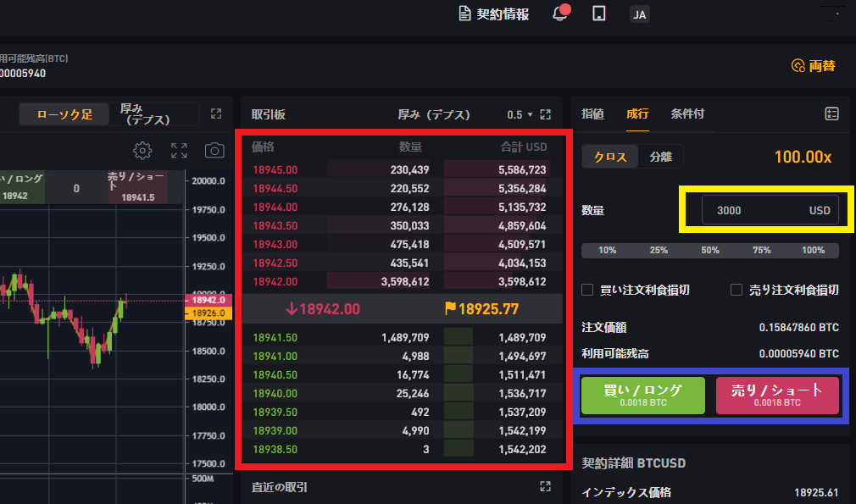The image size is (856, 504).
Task: Expand the 直近の取引 recent trades panel
Action: pos(545,486)
